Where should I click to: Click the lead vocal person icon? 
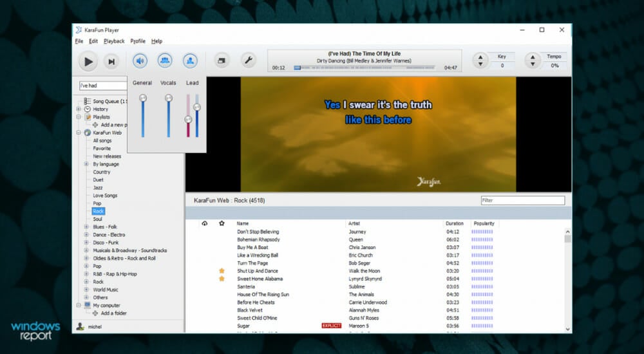[x=190, y=61]
